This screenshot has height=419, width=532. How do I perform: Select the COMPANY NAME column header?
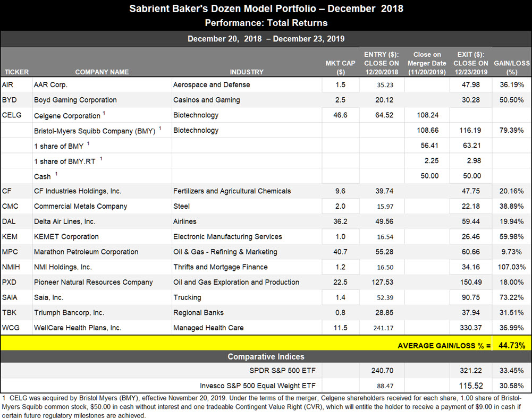click(102, 72)
